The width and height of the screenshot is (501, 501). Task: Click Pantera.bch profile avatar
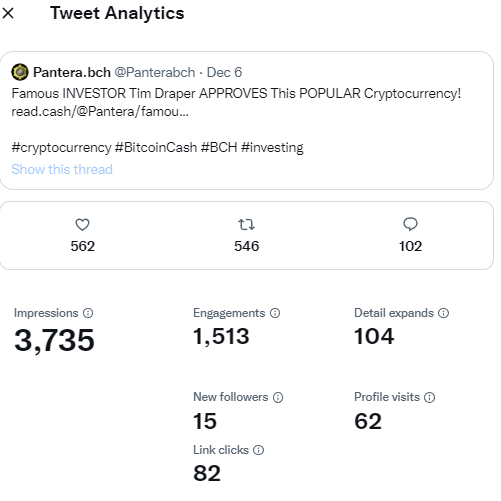click(20, 72)
